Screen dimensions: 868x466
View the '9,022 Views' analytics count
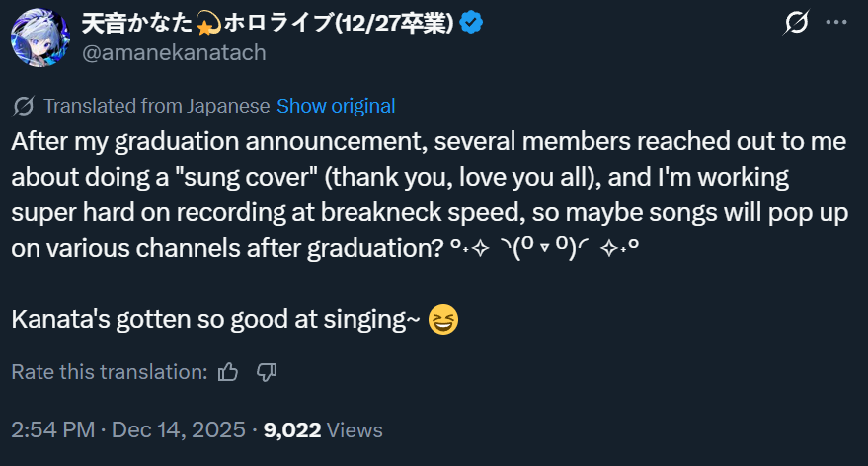[323, 430]
